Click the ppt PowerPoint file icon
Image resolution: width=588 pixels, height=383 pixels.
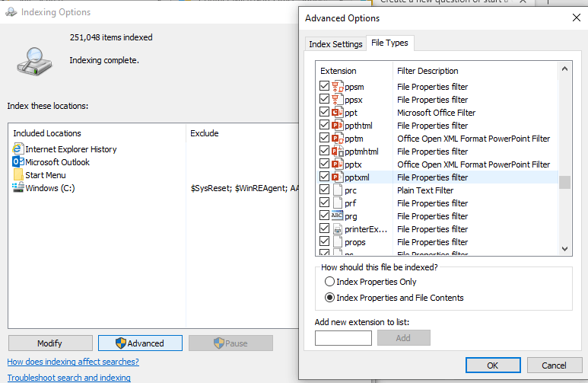pyautogui.click(x=338, y=112)
